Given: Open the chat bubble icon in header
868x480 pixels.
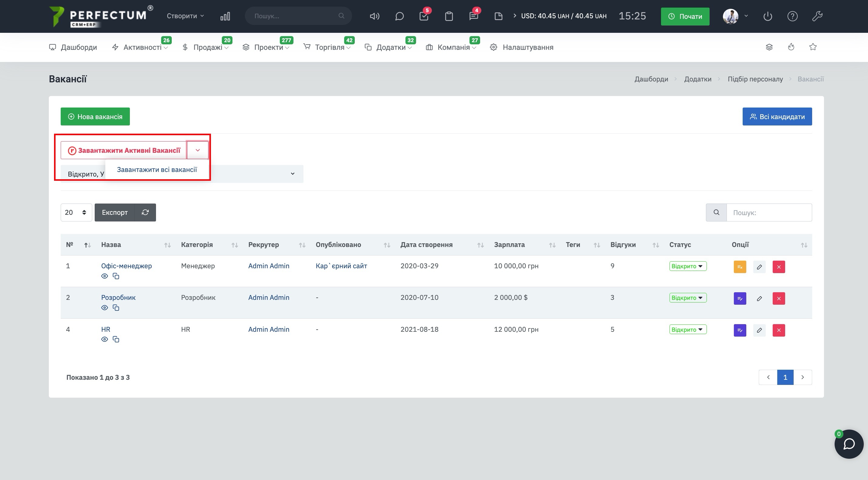Looking at the screenshot, I should 399,16.
